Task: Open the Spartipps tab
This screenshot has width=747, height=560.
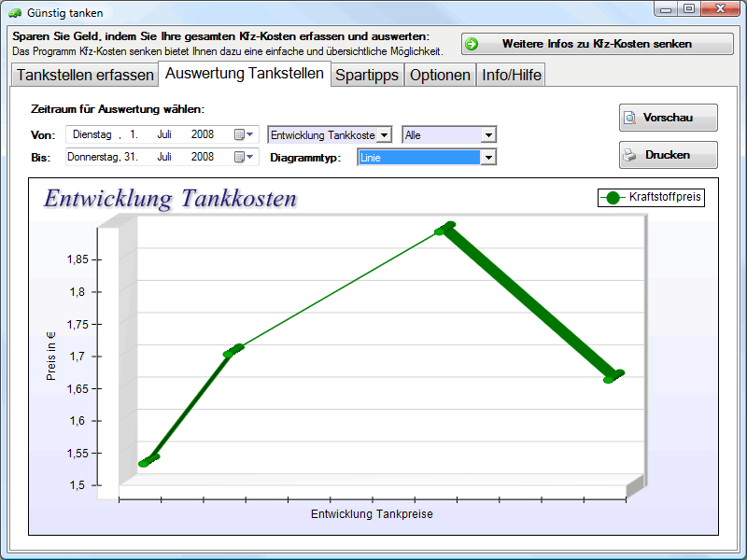Action: [x=367, y=75]
